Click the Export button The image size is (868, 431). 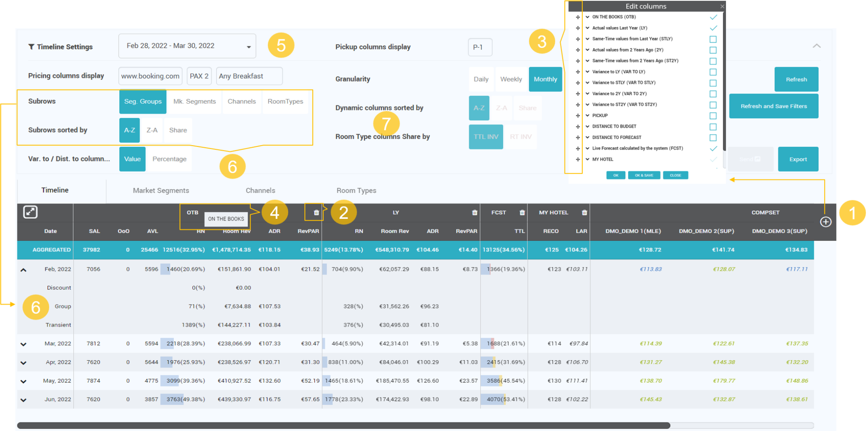click(x=798, y=159)
